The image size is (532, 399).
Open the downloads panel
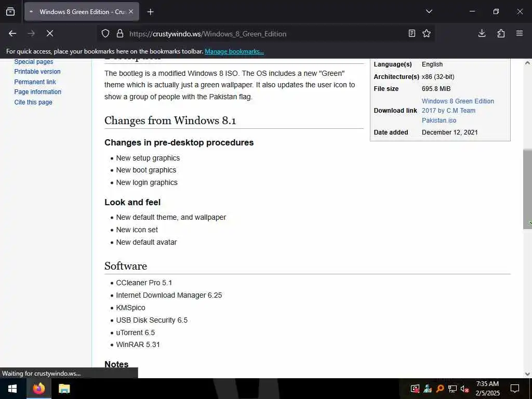click(482, 33)
